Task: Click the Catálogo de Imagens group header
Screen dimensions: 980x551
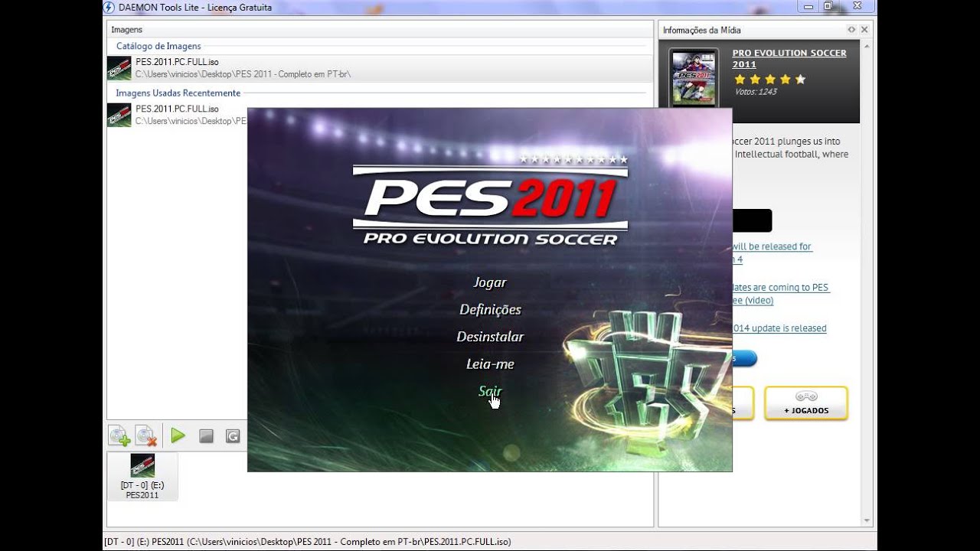Action: point(158,46)
